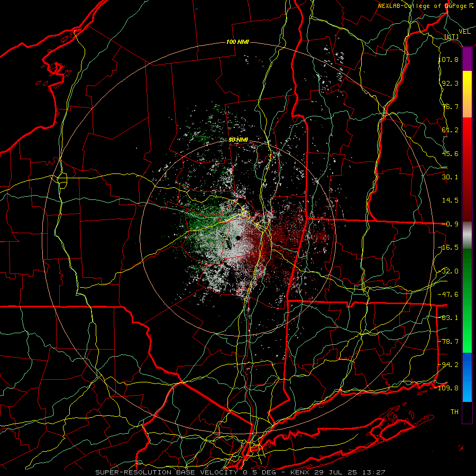
Task: Click the 100 NMI range ring label
Action: coord(237,42)
